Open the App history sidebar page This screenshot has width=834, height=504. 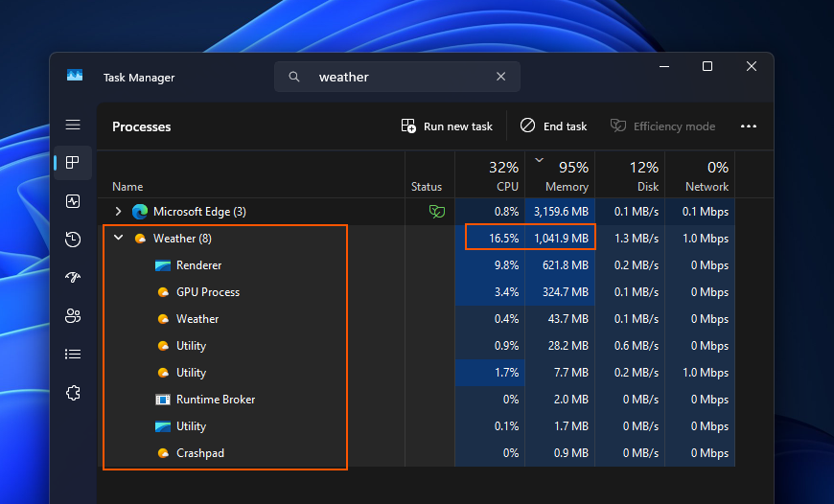tap(73, 240)
